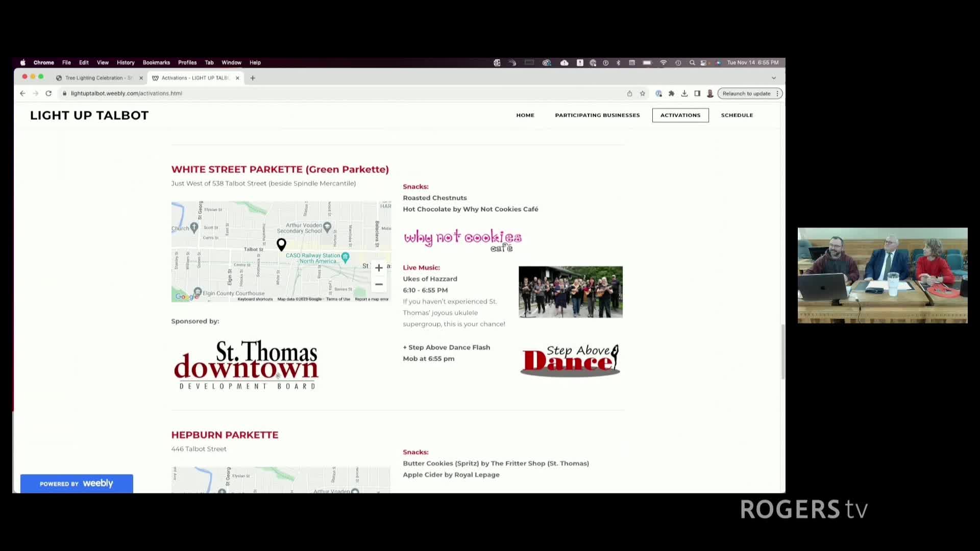Open macOS Control Center

tap(703, 63)
